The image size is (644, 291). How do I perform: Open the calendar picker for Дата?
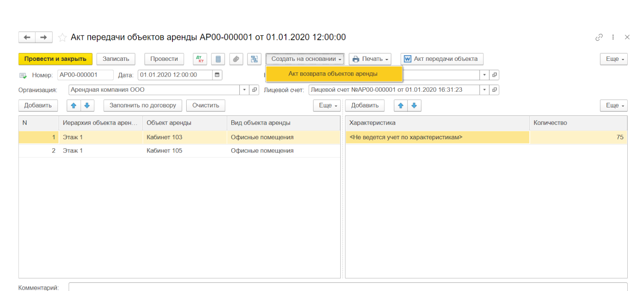tap(218, 75)
